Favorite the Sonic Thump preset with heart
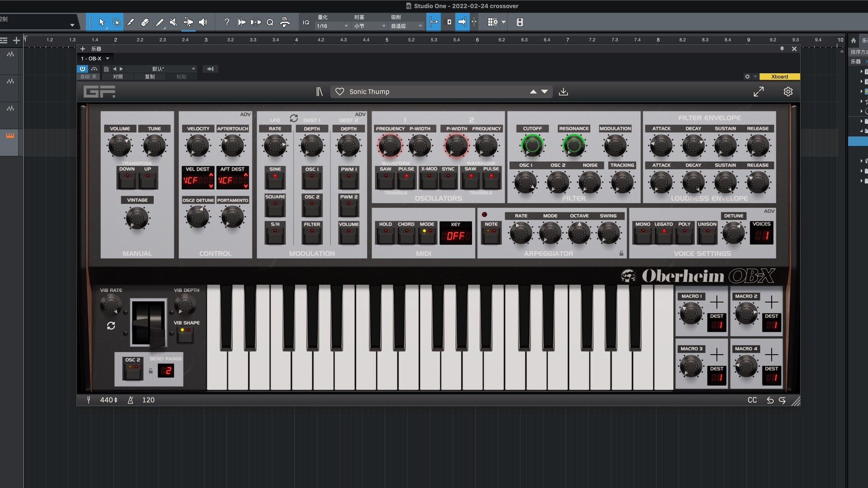868x488 pixels. coord(340,92)
